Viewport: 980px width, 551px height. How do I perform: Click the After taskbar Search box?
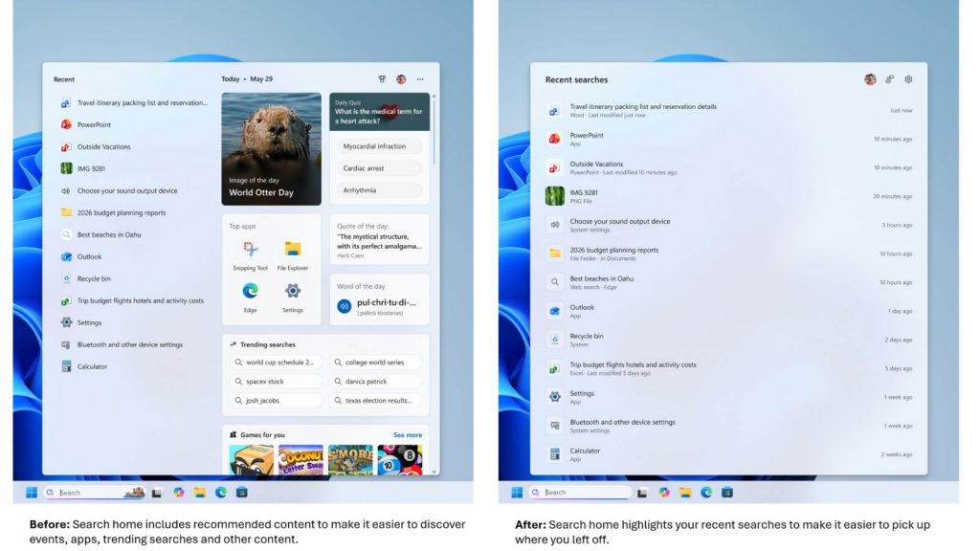pos(579,493)
